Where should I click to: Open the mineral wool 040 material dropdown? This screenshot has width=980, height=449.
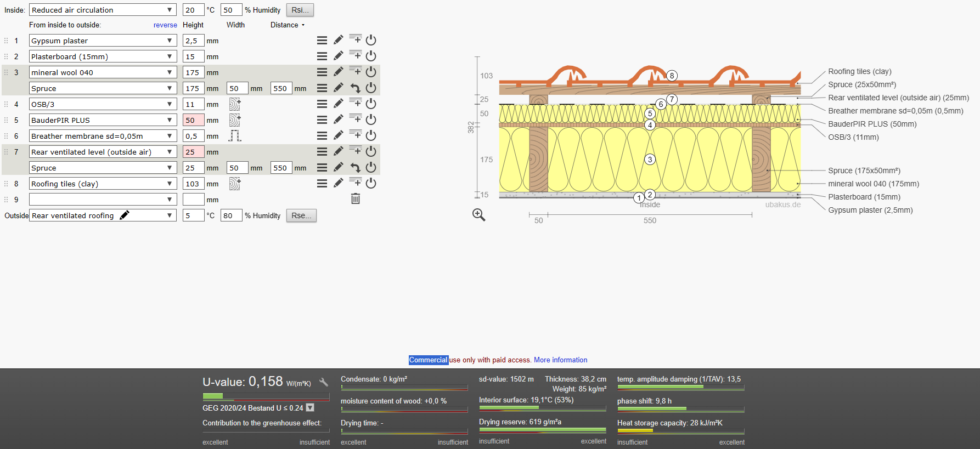coord(103,72)
